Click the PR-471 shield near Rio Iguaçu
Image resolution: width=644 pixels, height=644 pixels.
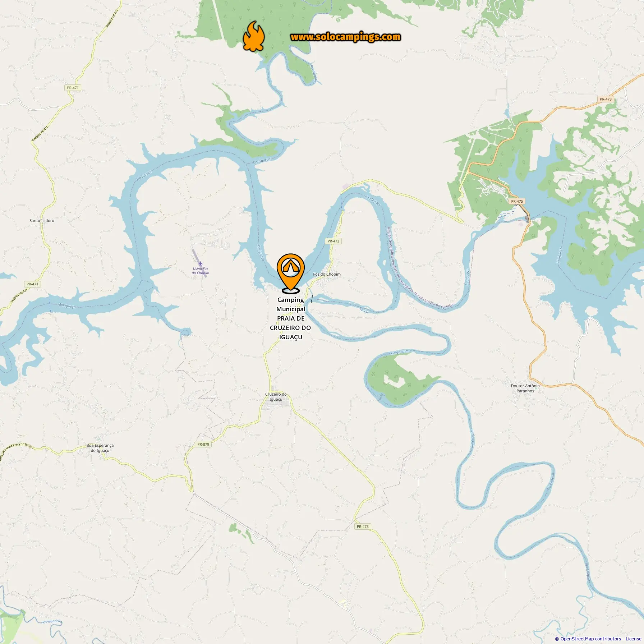[x=32, y=284]
